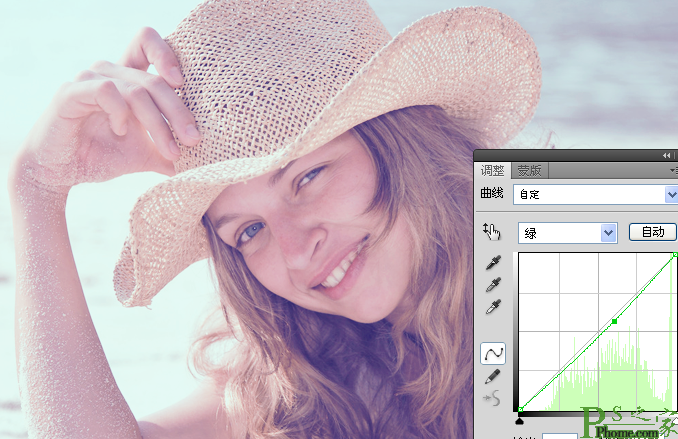Open the adjustments panel flyout menu
Image resolution: width=678 pixels, height=439 pixels.
click(x=674, y=171)
